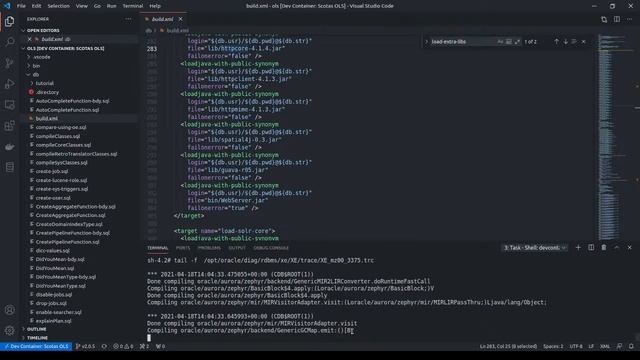The image size is (640, 360).
Task: Create a new terminal with plus icon
Action: point(578,247)
